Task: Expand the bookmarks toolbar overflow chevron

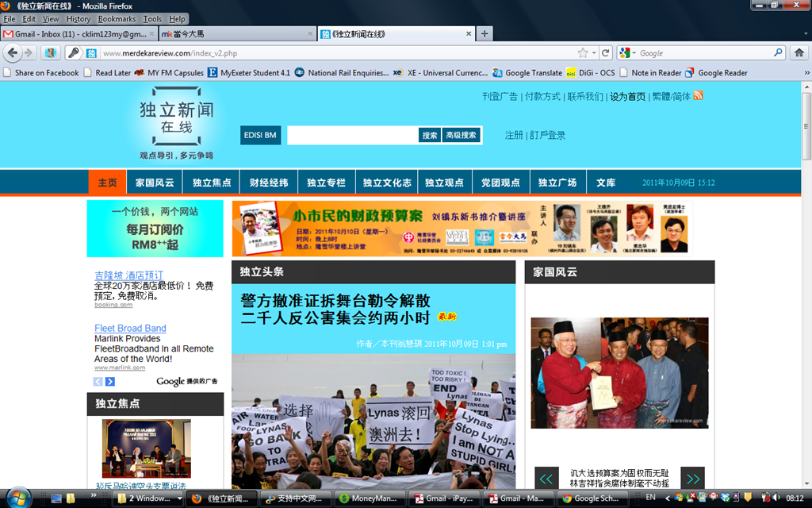Action: pos(806,73)
